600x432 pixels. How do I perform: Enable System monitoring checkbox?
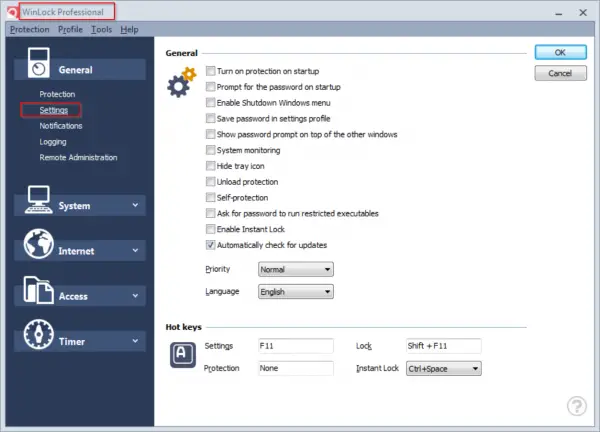point(210,150)
